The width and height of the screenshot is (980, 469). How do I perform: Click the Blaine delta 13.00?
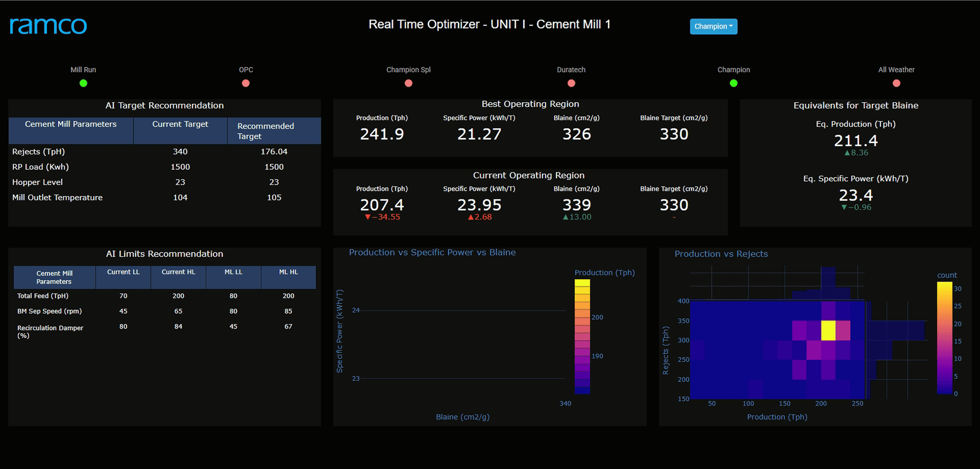point(577,217)
